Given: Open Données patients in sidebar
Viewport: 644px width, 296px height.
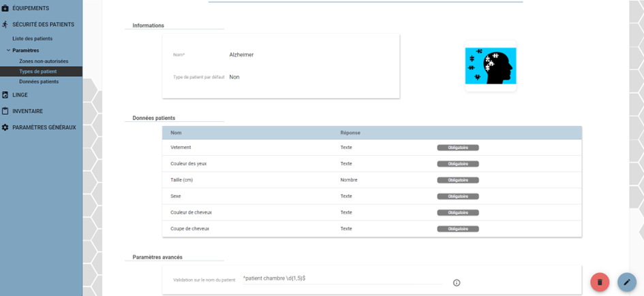Looking at the screenshot, I should [39, 82].
